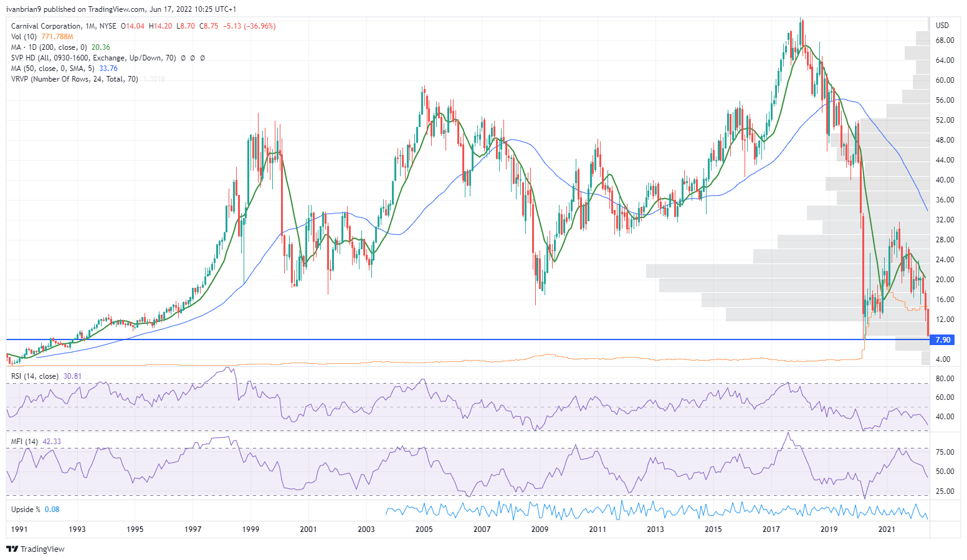Select the Upside % indicator label
This screenshot has height=560, width=967.
point(26,510)
